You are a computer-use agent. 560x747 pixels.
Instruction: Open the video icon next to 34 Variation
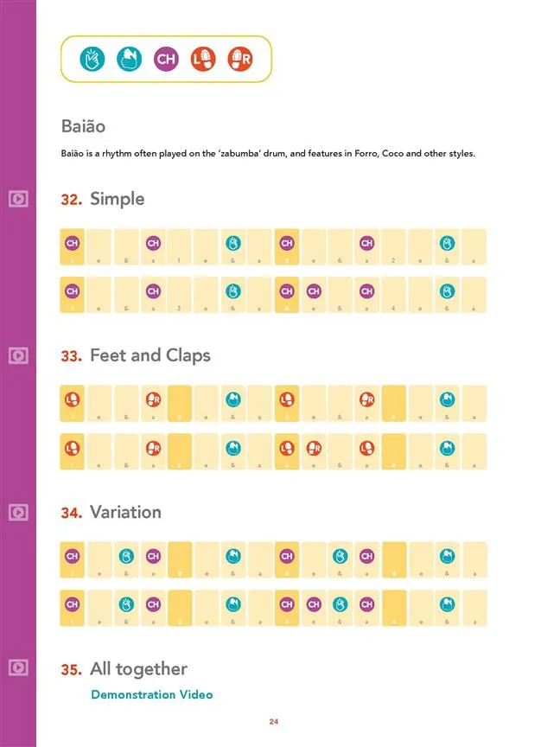tap(18, 511)
